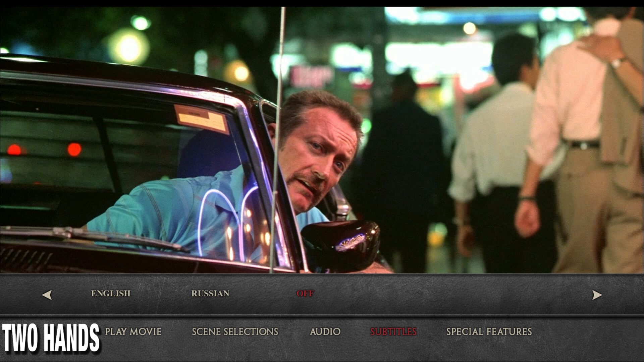Open Special Features menu
Viewport: 644px width, 362px height.
[x=489, y=331]
